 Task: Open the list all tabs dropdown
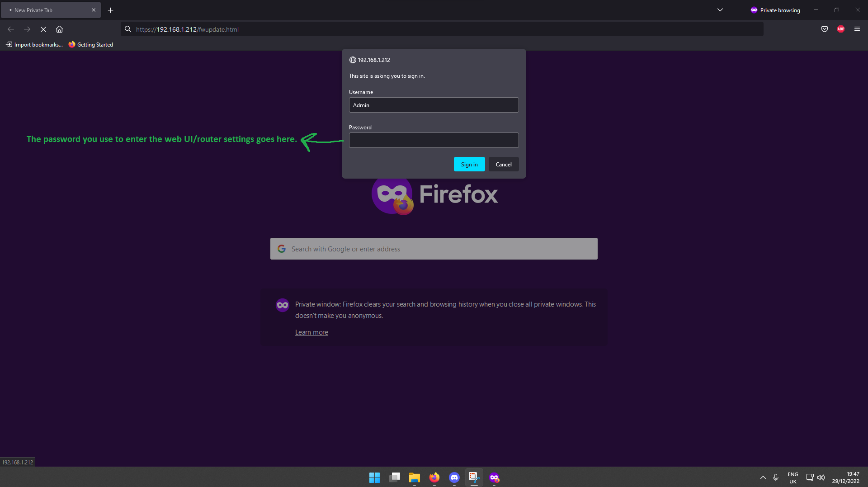tap(720, 10)
